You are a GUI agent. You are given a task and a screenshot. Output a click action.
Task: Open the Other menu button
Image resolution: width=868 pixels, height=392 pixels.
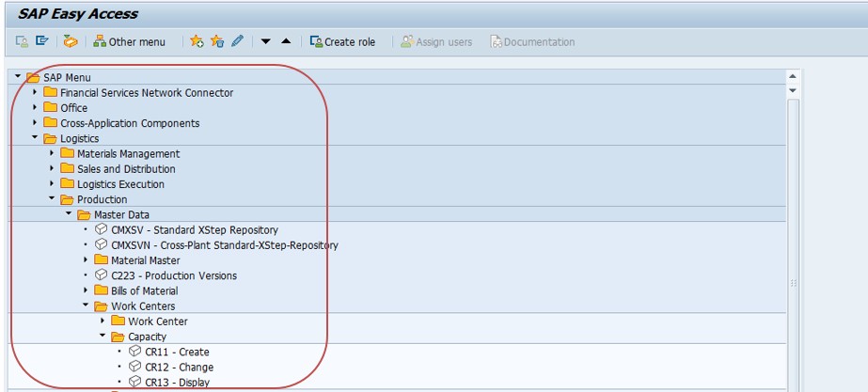pos(129,41)
